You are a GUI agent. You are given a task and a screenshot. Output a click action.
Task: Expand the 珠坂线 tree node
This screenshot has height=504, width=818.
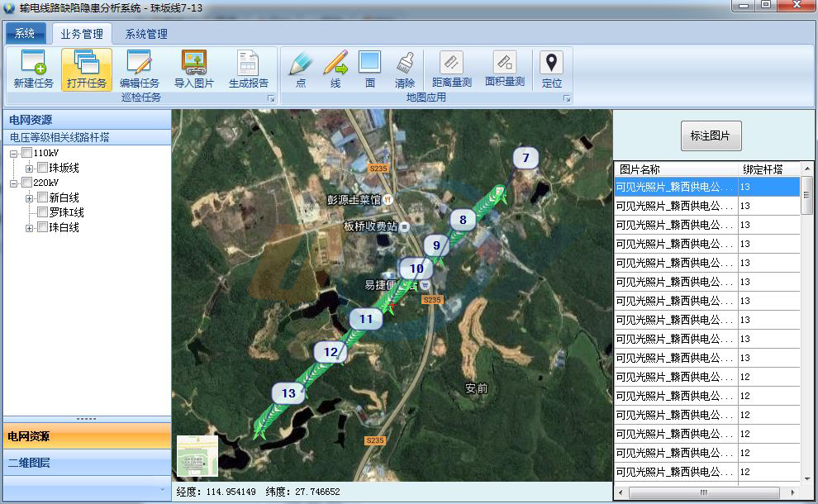coord(30,169)
